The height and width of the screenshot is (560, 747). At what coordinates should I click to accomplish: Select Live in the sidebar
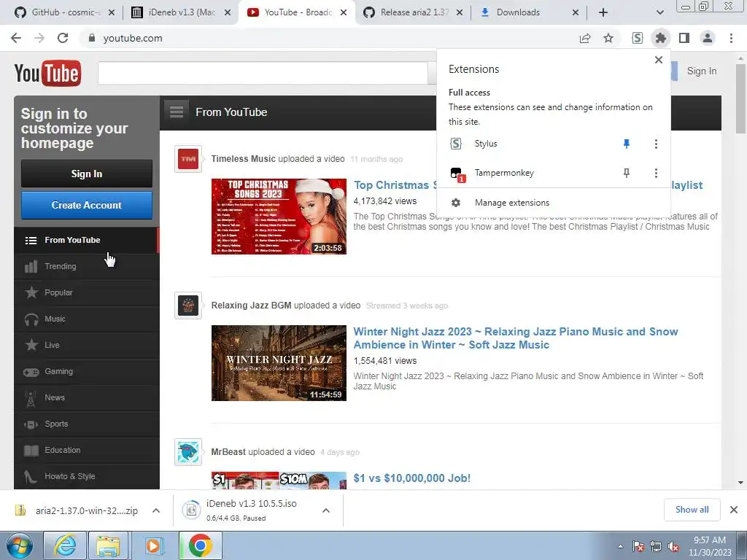(87, 345)
